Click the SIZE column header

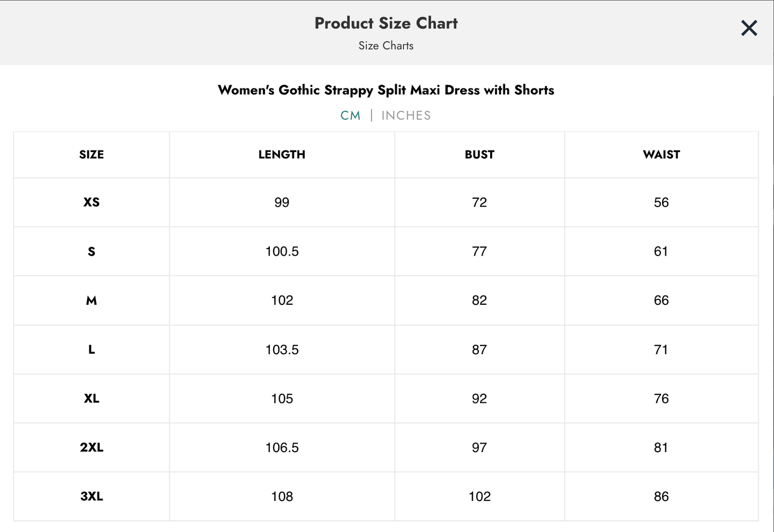(x=91, y=154)
